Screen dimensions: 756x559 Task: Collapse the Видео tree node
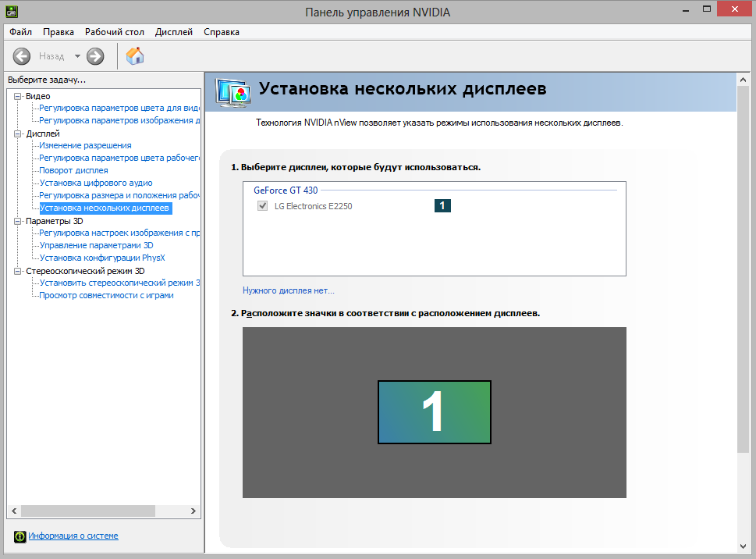pyautogui.click(x=17, y=96)
